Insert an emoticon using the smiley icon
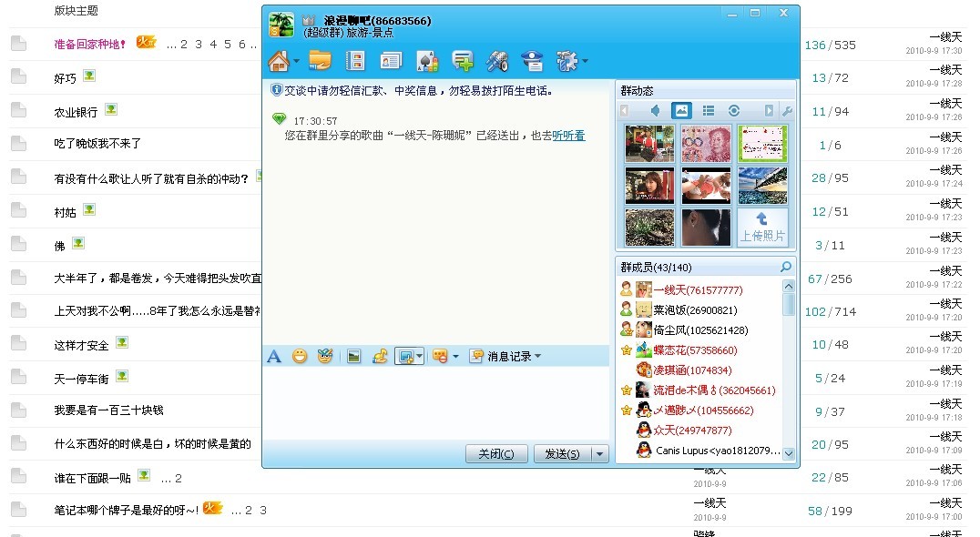This screenshot has height=537, width=980. coord(300,356)
